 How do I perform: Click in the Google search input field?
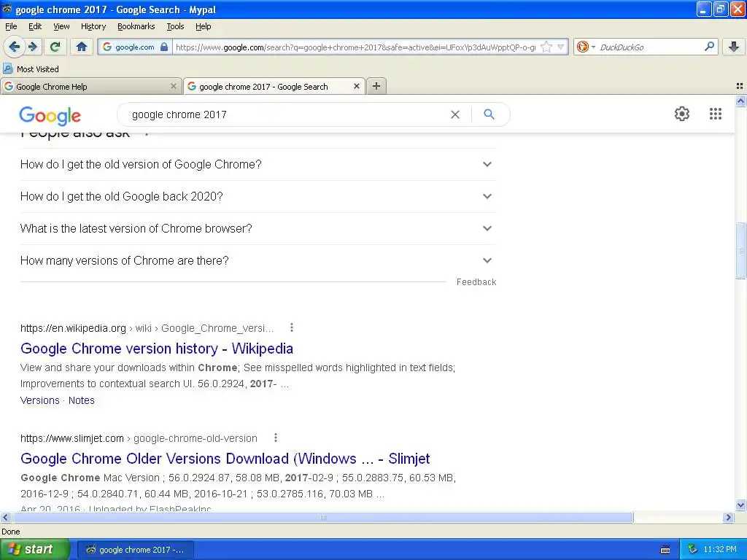tap(286, 114)
